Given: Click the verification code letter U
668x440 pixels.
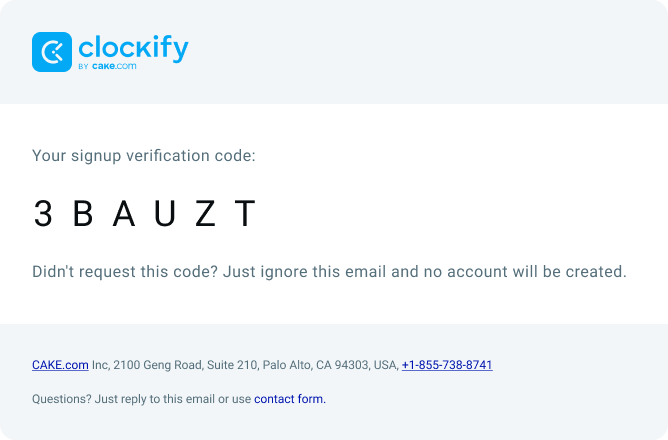Looking at the screenshot, I should pyautogui.click(x=165, y=213).
